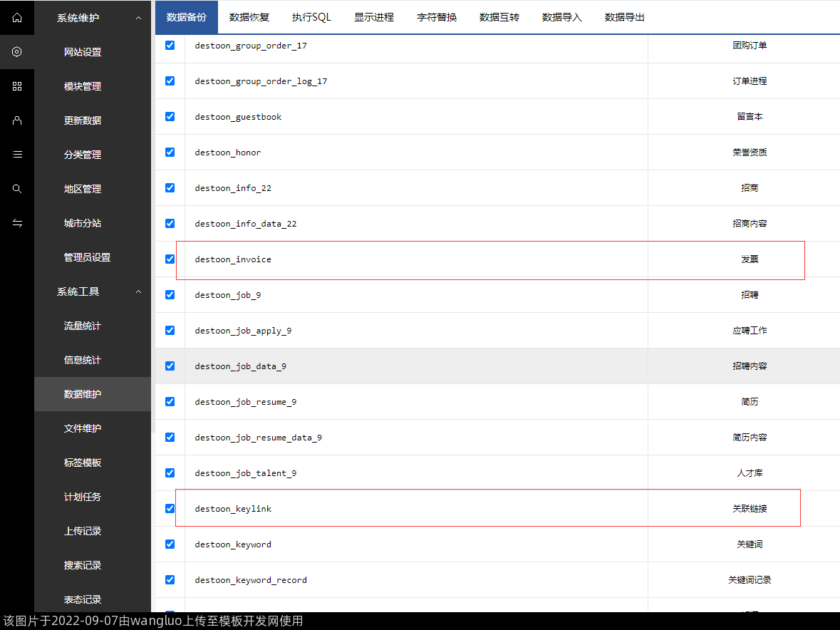
Task: Open the 执行SQL tab
Action: [x=311, y=17]
